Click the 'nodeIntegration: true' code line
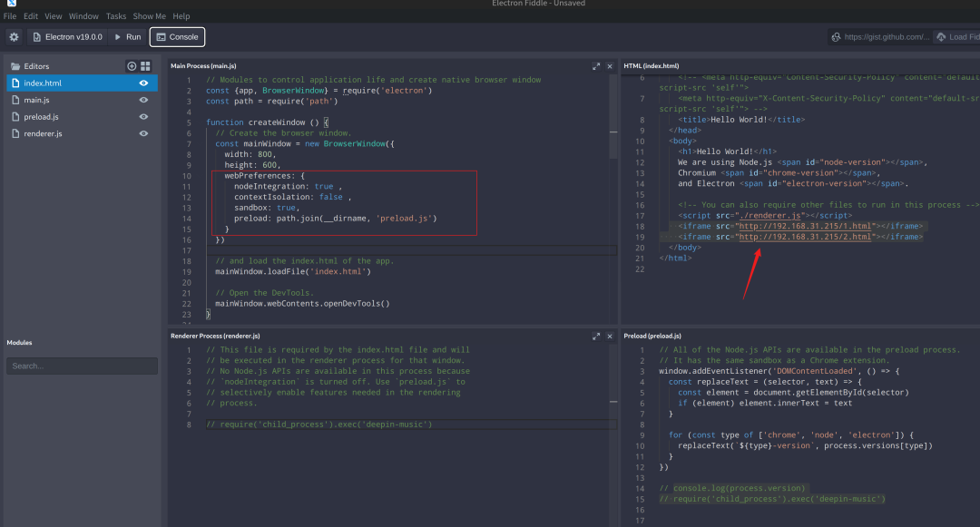Image resolution: width=980 pixels, height=527 pixels. [x=288, y=186]
